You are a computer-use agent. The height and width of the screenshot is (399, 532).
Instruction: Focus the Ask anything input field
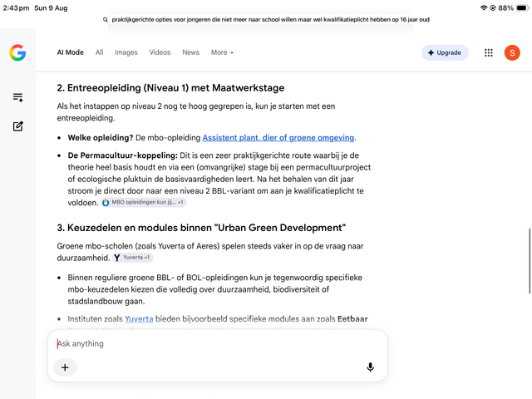(218, 343)
